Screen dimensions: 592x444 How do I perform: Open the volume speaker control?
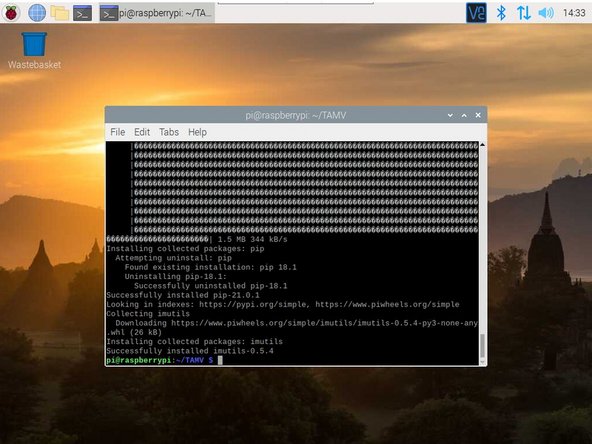point(546,13)
